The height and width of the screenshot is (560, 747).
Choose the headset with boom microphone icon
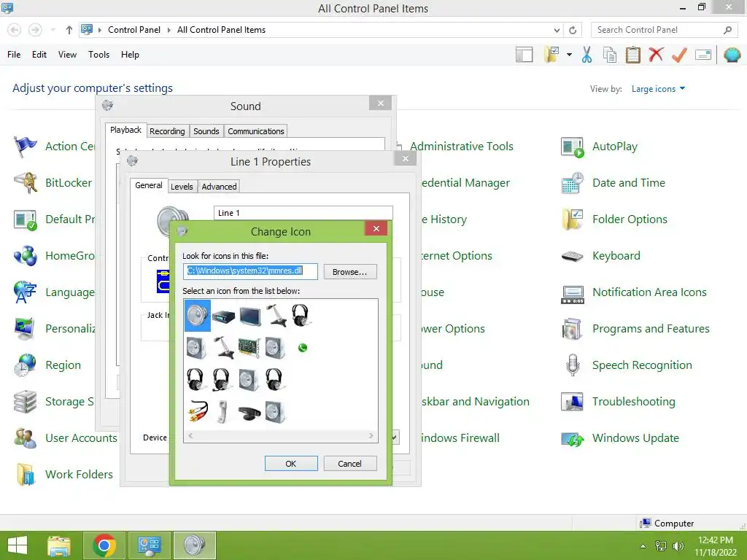(222, 379)
